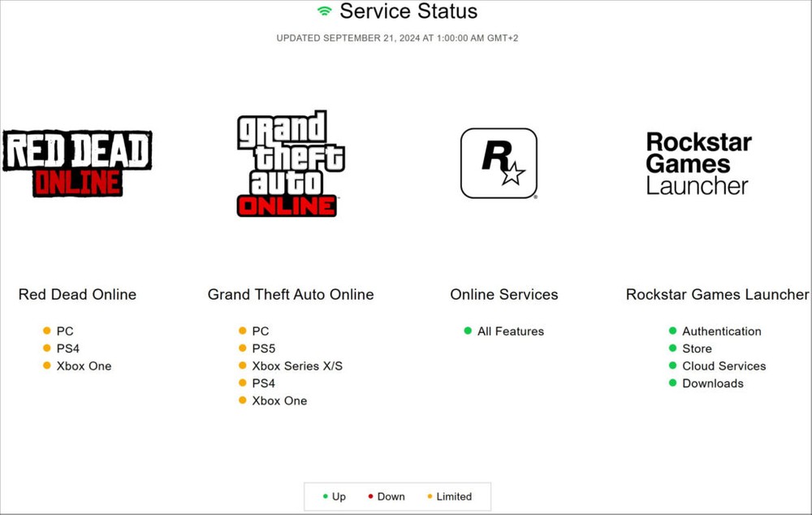
Task: Click Downloads green status dot
Action: tap(672, 383)
